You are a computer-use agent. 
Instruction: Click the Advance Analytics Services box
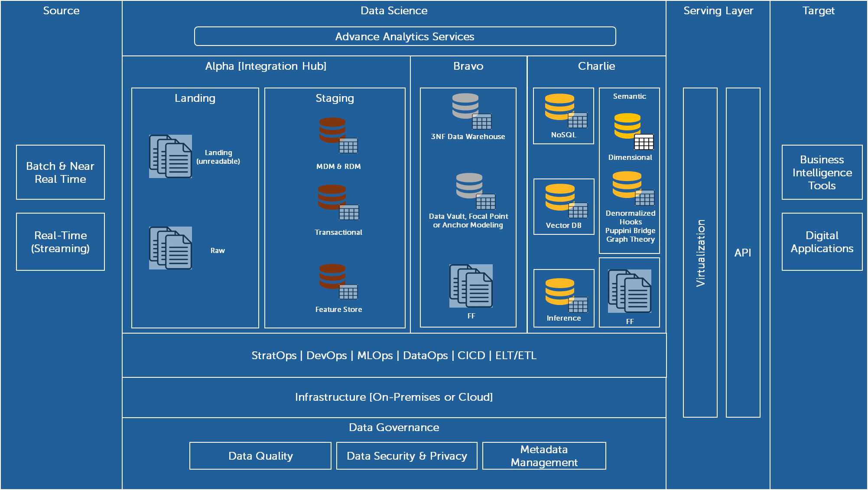tap(405, 36)
